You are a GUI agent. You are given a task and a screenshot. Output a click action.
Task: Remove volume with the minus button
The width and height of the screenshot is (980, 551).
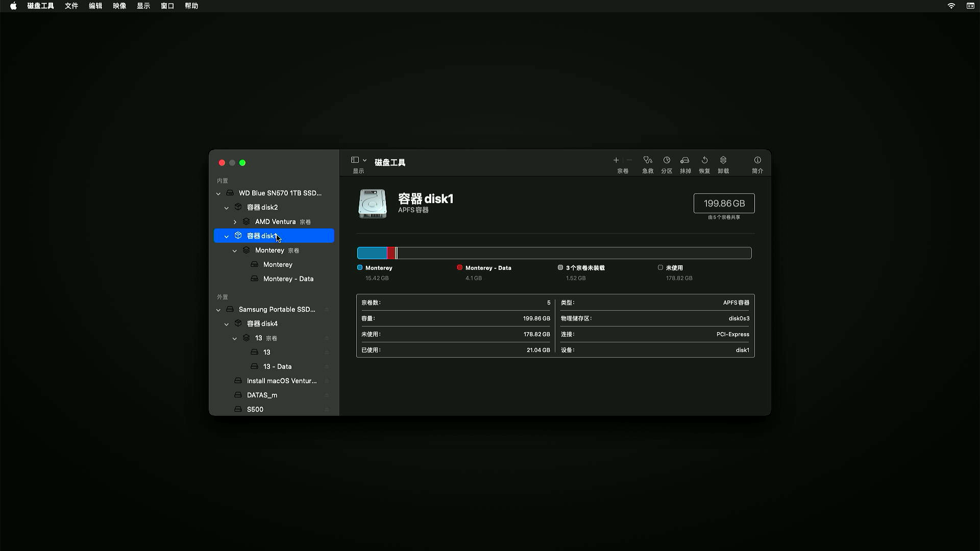point(629,160)
